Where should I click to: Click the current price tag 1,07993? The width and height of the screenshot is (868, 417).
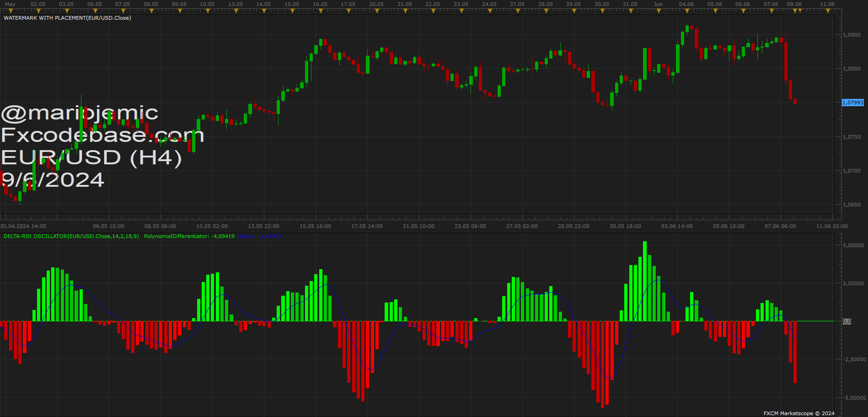click(x=853, y=103)
